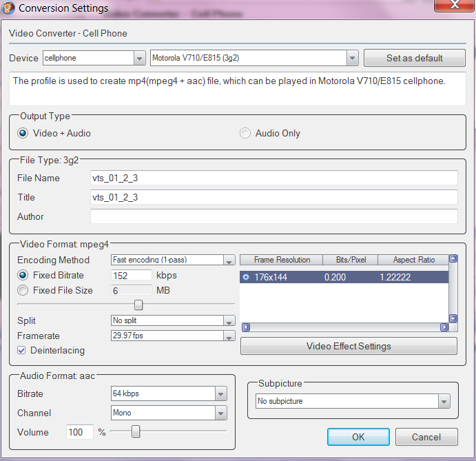
Task: Click the resolution list scroll-up arrow
Action: point(453,260)
